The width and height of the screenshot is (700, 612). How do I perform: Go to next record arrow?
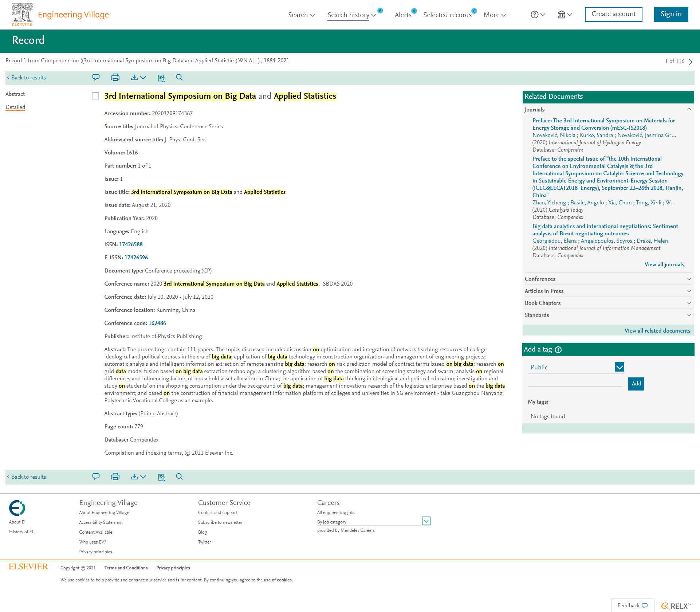click(x=691, y=62)
